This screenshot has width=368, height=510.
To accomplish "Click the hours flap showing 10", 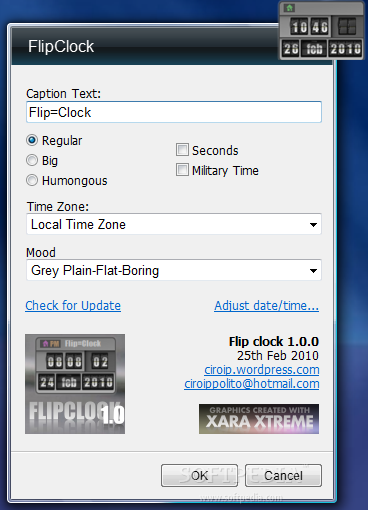I will coord(299,27).
